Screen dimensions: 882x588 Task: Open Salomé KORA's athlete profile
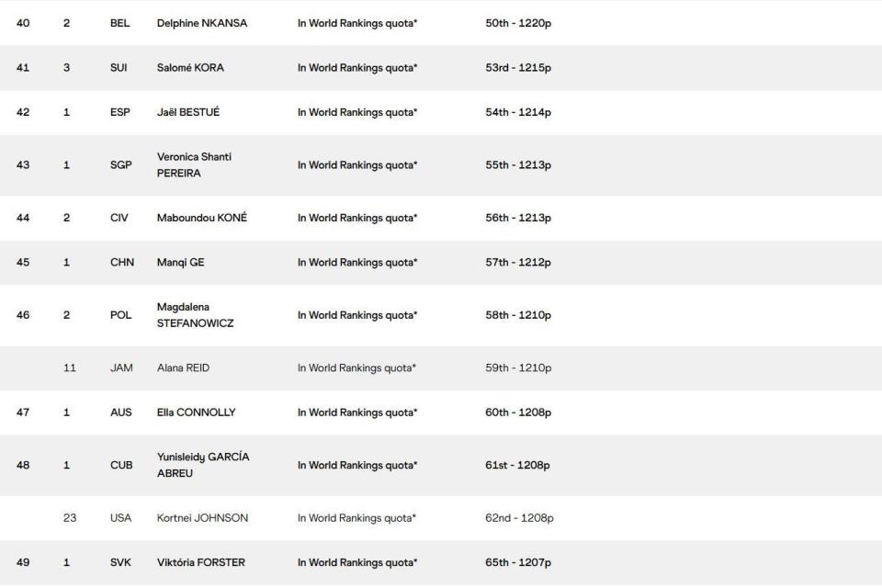pos(190,68)
